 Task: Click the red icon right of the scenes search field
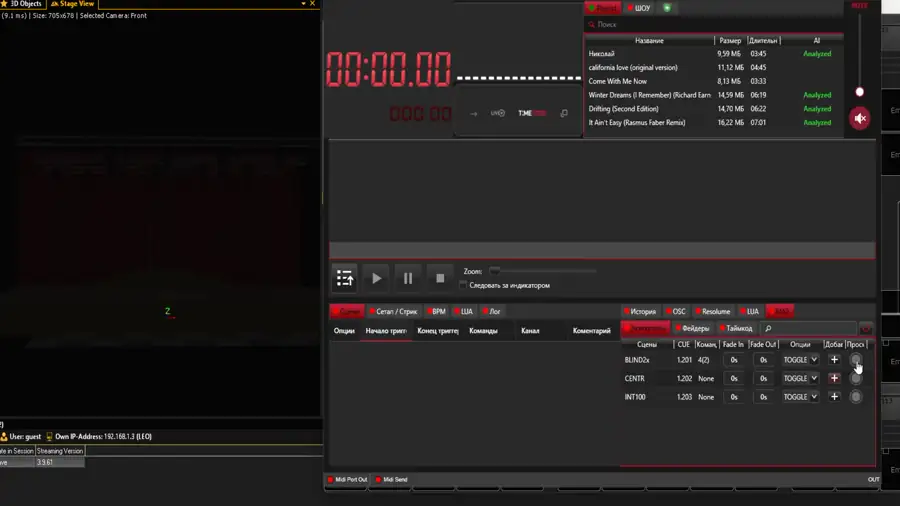point(866,329)
